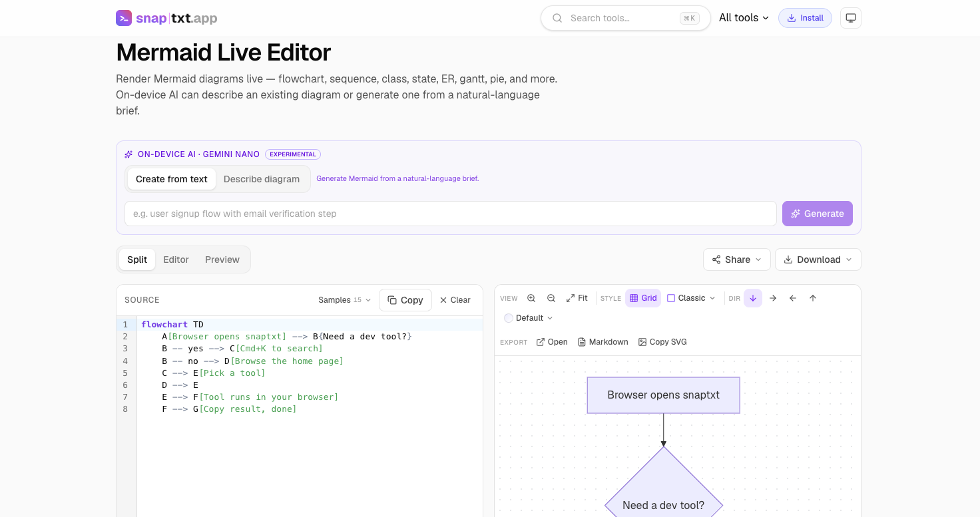Set diagram direction to bottom-up arrow

tap(813, 298)
